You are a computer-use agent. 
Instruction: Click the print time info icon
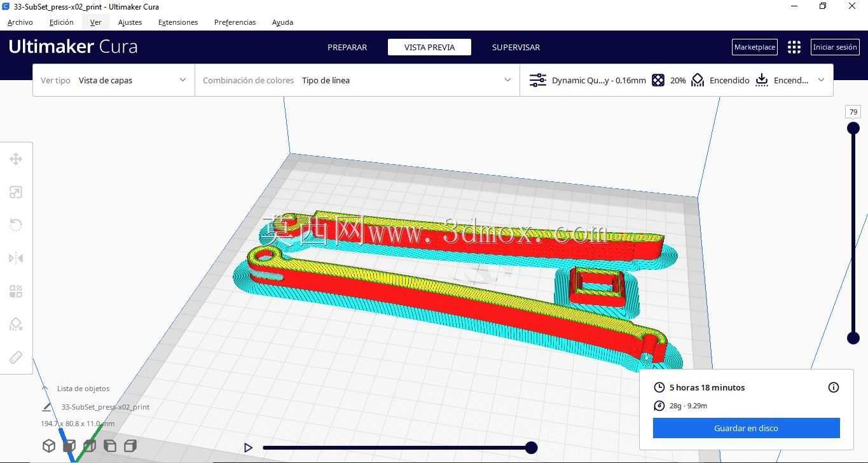click(x=834, y=387)
